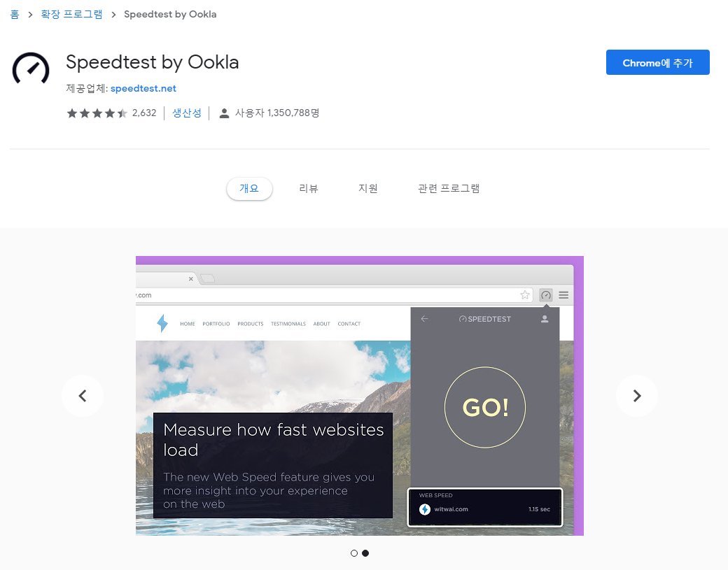The height and width of the screenshot is (570, 728).
Task: Click CONTACT in screenshot site navigation
Action: point(349,324)
